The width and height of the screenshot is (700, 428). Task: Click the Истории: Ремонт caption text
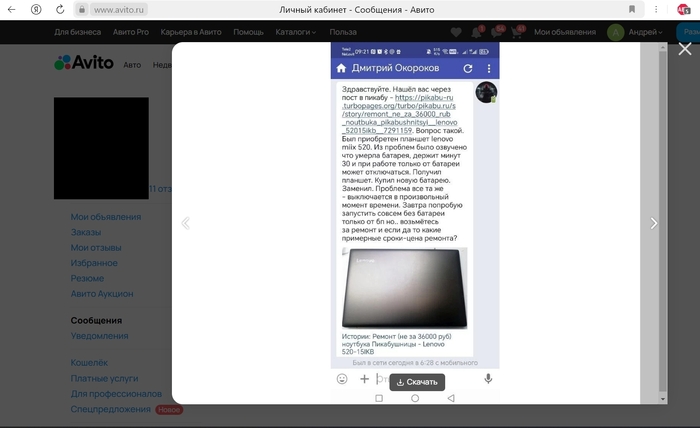(396, 344)
